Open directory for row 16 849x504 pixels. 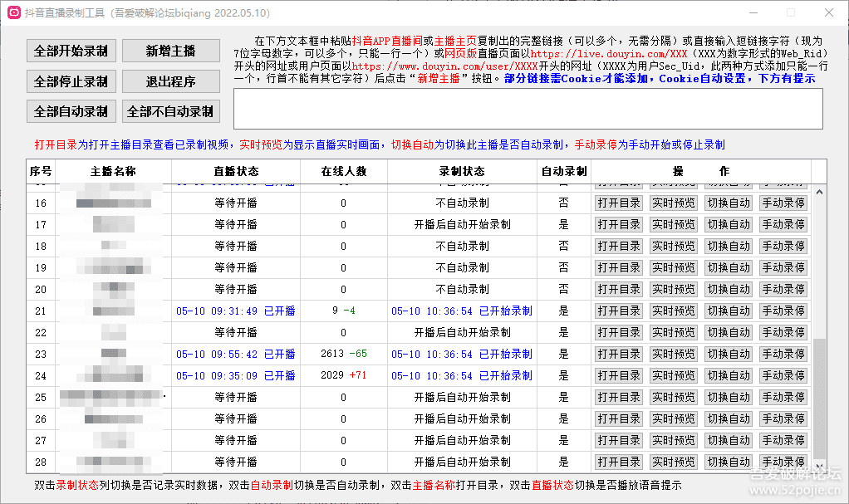click(x=618, y=203)
